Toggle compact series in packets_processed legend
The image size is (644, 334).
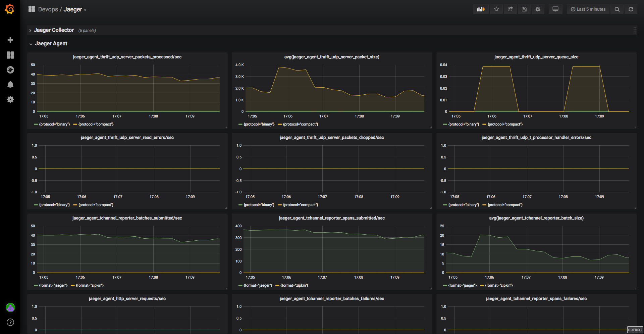click(x=96, y=125)
